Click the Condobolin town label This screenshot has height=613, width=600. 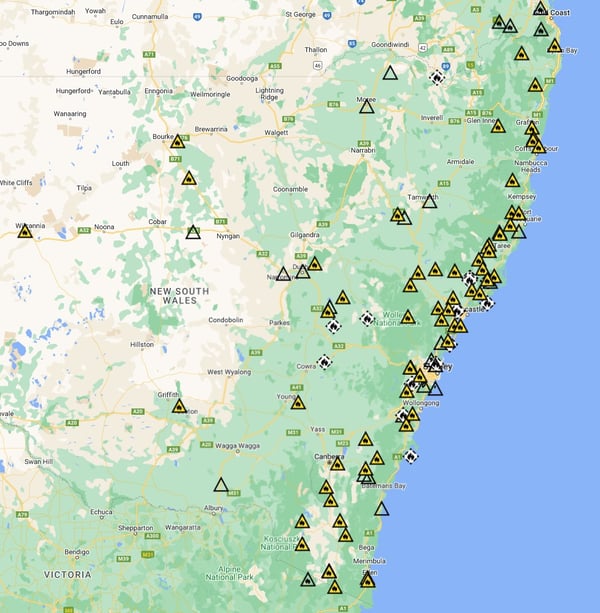coord(226,320)
